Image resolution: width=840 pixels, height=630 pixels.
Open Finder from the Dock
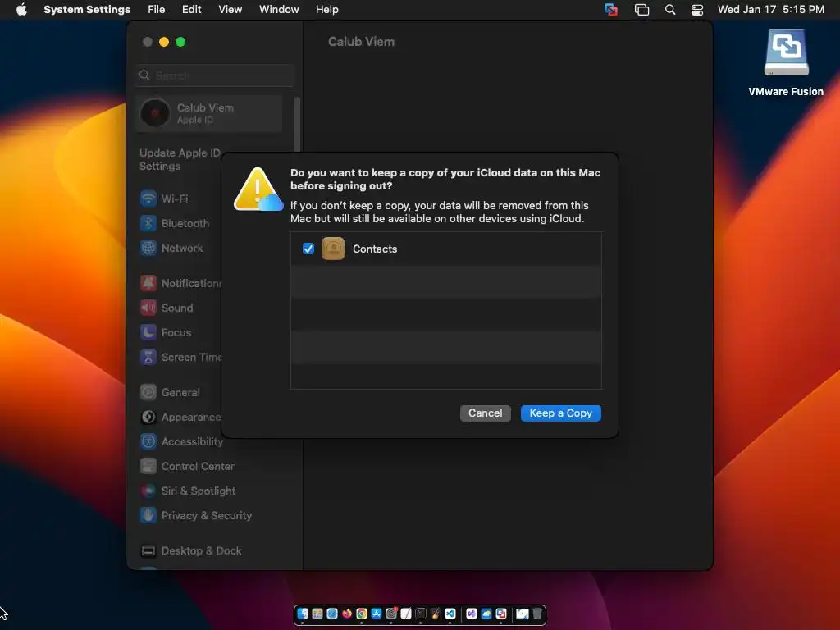click(303, 614)
